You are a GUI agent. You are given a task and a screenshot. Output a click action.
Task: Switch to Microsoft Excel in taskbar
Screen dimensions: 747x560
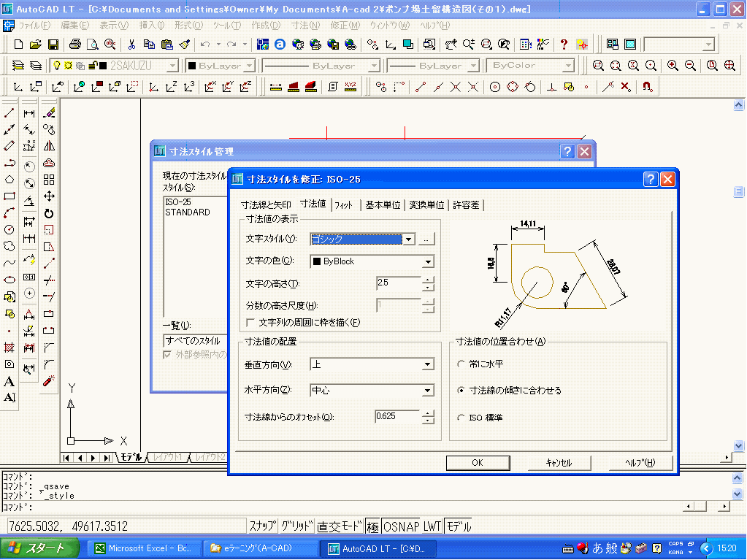(x=143, y=548)
